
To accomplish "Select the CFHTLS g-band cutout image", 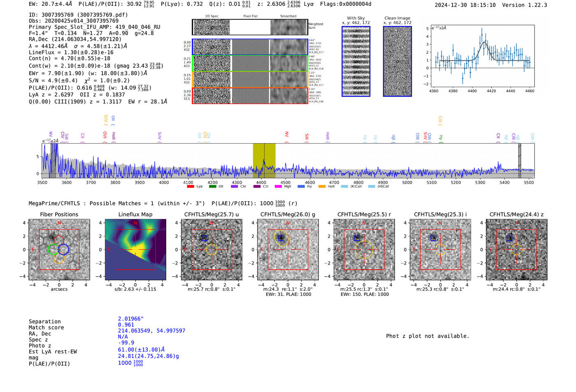I will 288,249.
